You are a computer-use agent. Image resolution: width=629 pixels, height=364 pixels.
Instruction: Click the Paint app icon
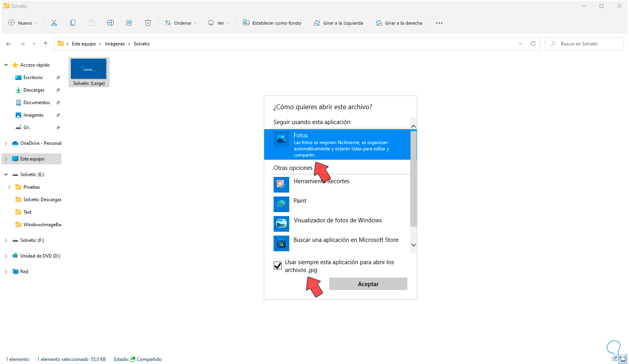tap(281, 204)
